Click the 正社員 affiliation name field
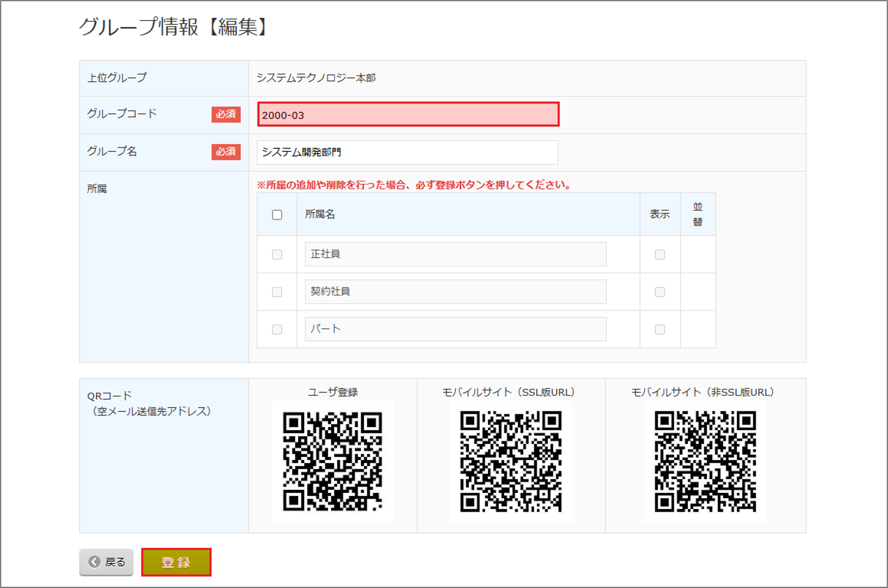This screenshot has height=588, width=888. pyautogui.click(x=455, y=254)
